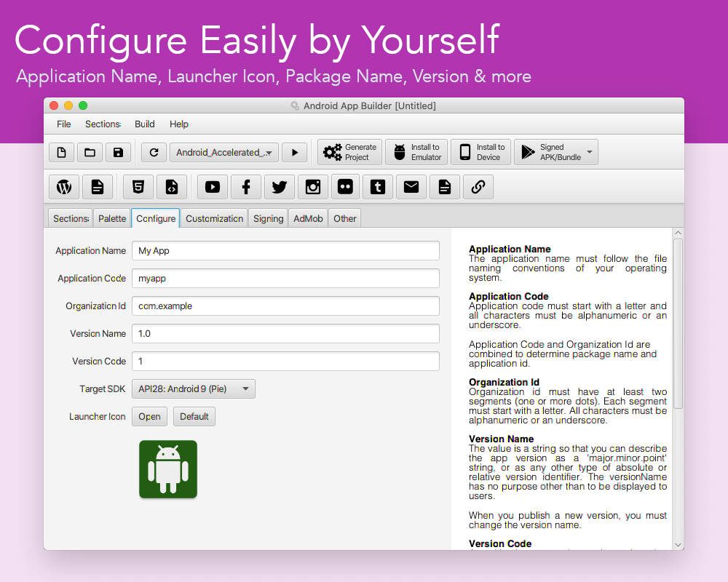Image resolution: width=728 pixels, height=582 pixels.
Task: Click the 'Organization Id' help heading
Action: 504,382
